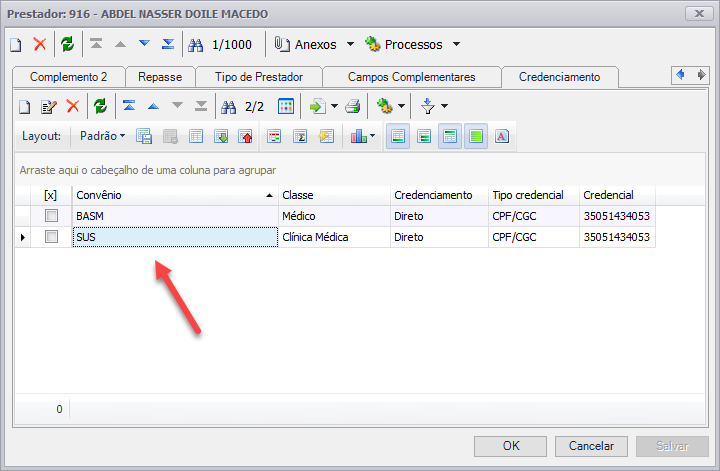Open the Padrão layout dropdown
This screenshot has height=471, width=720.
click(102, 136)
